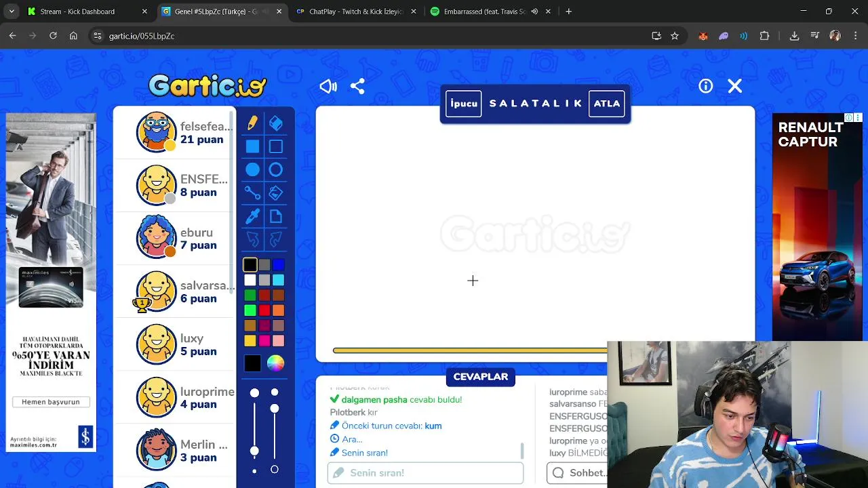
Task: Pick the blue color swatch
Action: (278, 265)
